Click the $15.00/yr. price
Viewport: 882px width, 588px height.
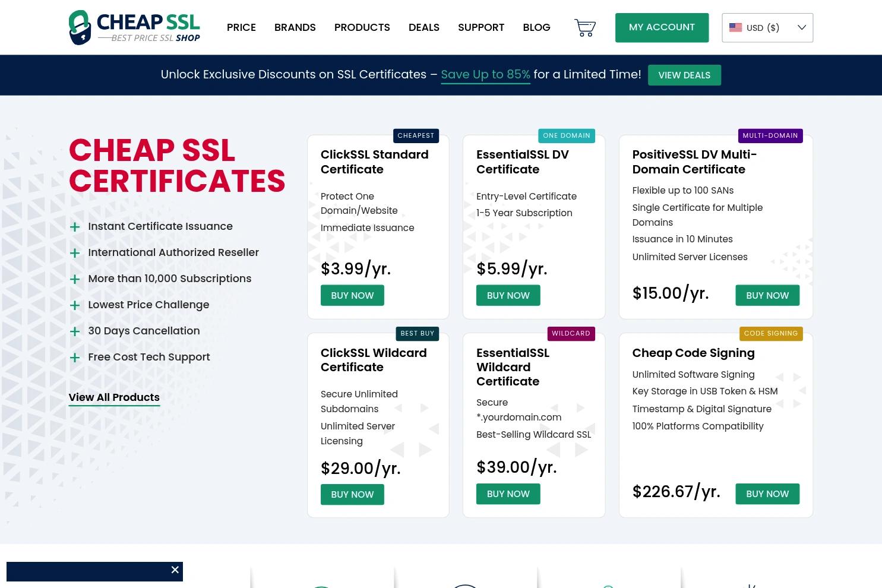671,293
